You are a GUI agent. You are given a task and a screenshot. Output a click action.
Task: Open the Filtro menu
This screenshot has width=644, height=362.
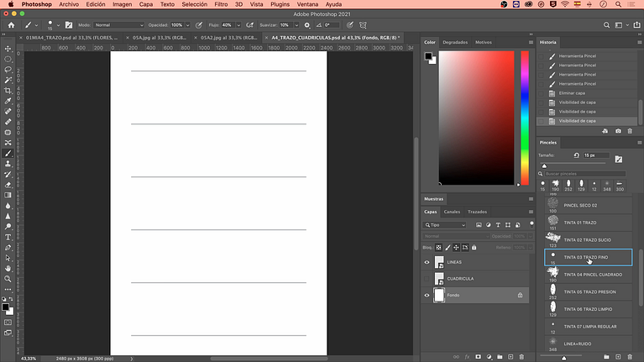pyautogui.click(x=221, y=4)
